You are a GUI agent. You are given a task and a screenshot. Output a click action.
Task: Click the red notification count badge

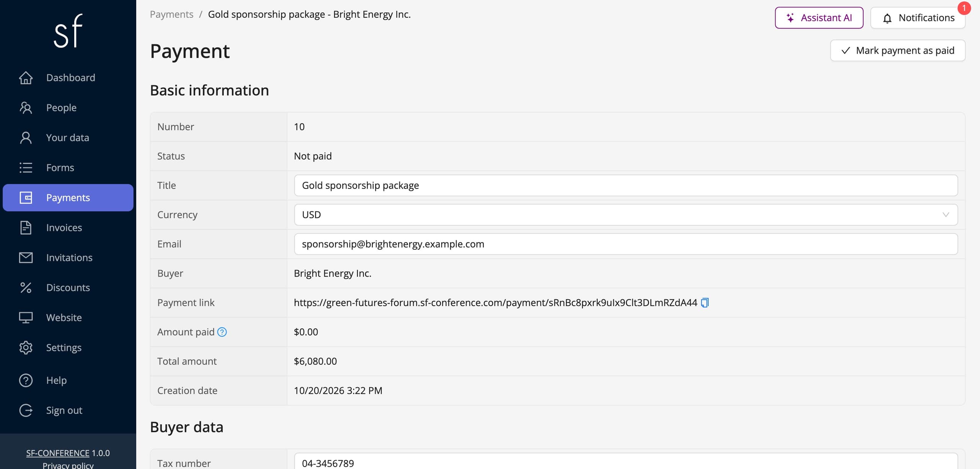point(964,8)
